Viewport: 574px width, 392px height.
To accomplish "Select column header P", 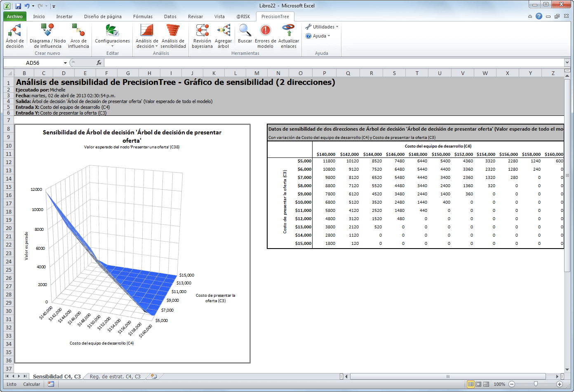I will [325, 73].
